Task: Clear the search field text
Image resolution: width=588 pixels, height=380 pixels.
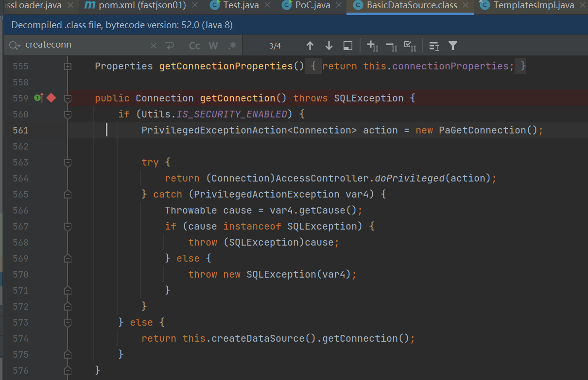Action: [154, 46]
